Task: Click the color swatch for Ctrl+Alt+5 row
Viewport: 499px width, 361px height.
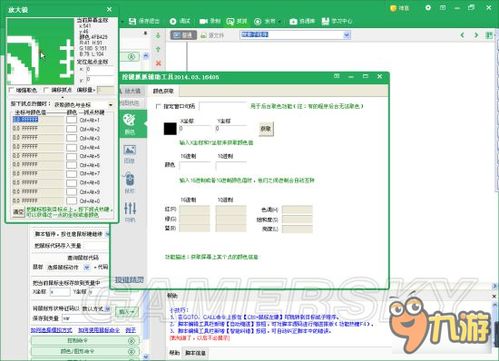Action: (x=71, y=156)
